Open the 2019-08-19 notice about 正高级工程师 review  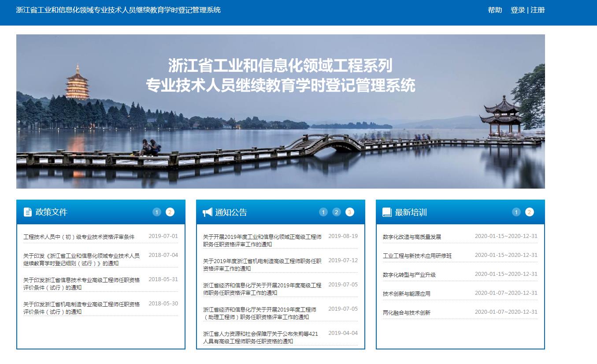tap(262, 241)
